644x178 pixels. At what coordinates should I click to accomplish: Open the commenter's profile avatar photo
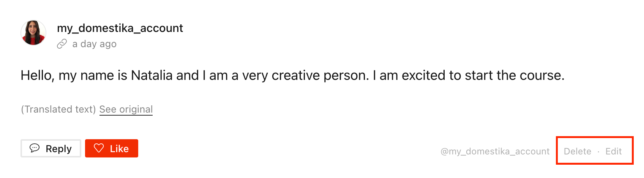coord(33,33)
